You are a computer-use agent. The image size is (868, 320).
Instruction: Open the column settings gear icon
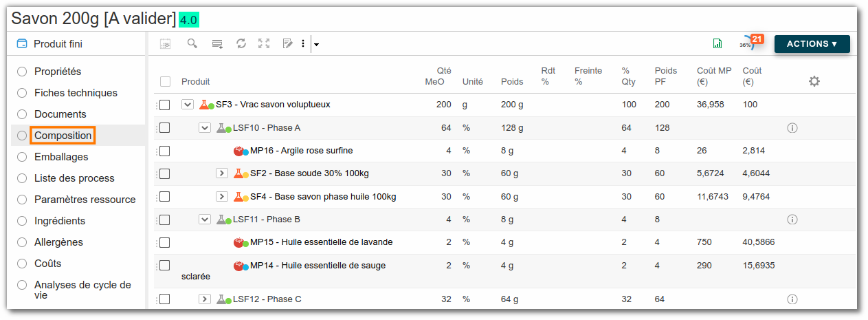coord(814,81)
